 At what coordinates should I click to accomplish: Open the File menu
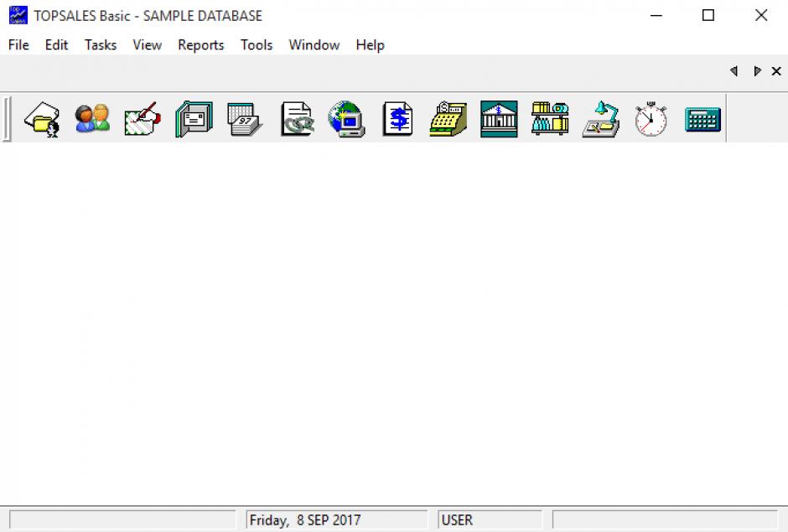pyautogui.click(x=18, y=45)
